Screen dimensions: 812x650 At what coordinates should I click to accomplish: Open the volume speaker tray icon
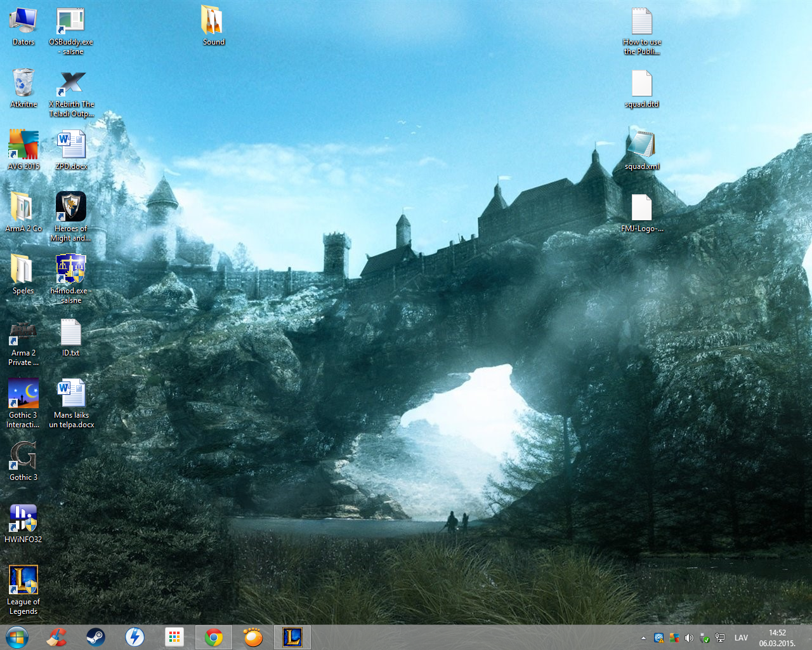tap(690, 638)
